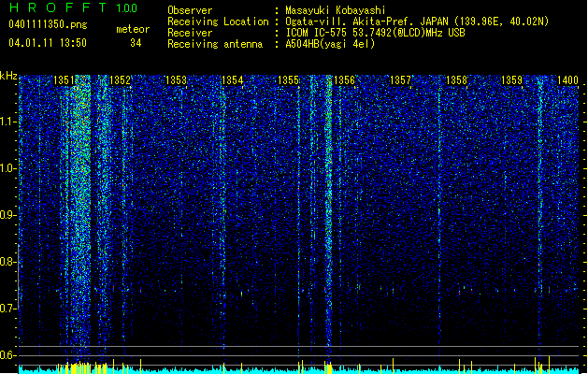Click the 1357 time marker
Screen dimensions: 588x374
tap(400, 79)
